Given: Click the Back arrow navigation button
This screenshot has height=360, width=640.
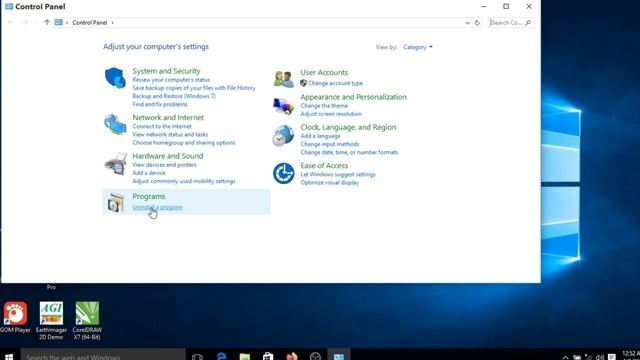Looking at the screenshot, I should click(11, 22).
